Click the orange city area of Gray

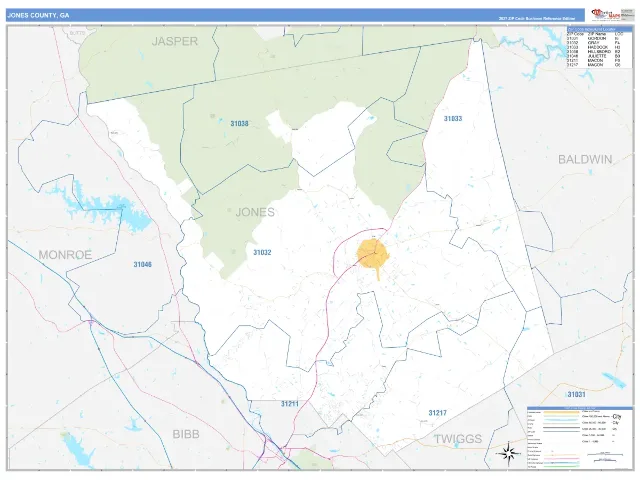pos(373,256)
